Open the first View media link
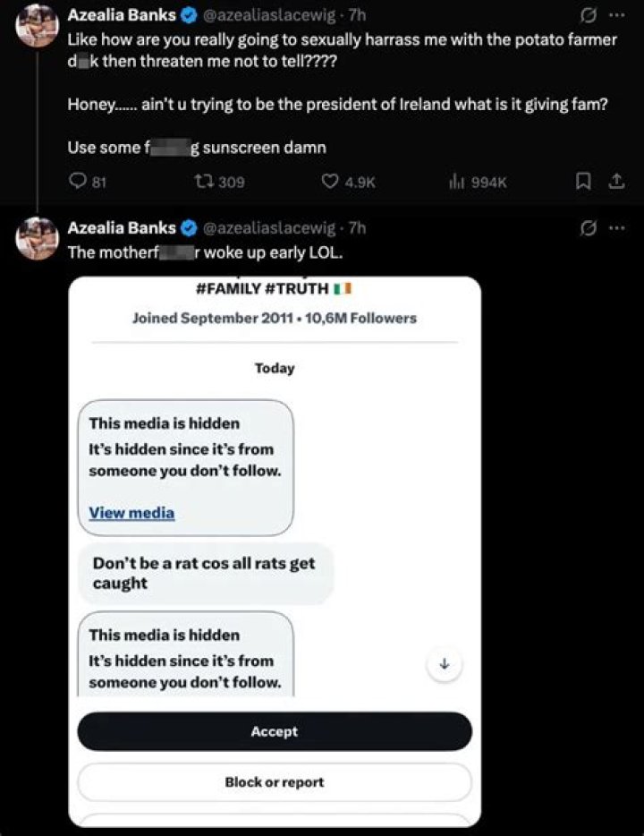This screenshot has width=644, height=836. tap(131, 513)
